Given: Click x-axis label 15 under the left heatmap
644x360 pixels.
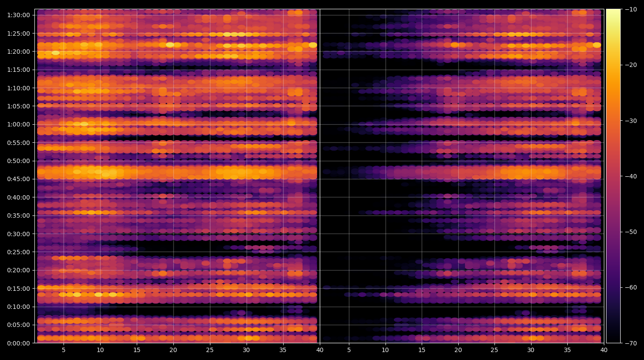Looking at the screenshot, I should pyautogui.click(x=137, y=350).
